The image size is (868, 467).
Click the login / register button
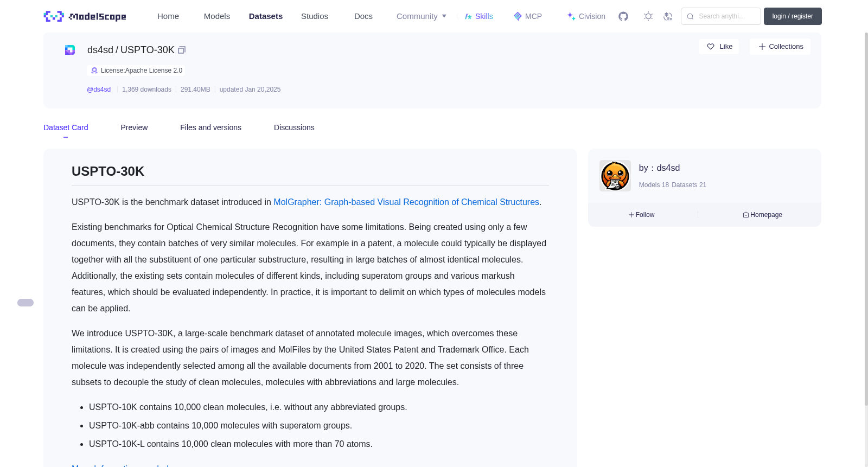793,16
